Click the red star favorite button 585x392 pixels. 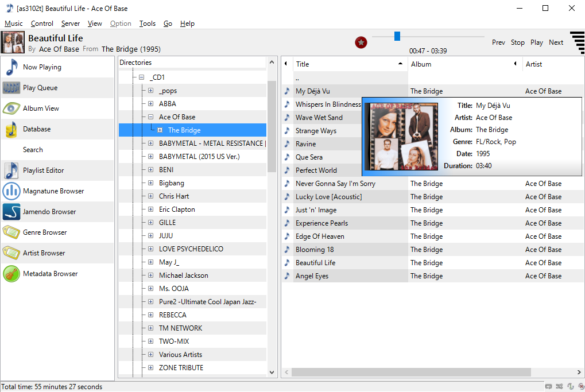coord(361,42)
